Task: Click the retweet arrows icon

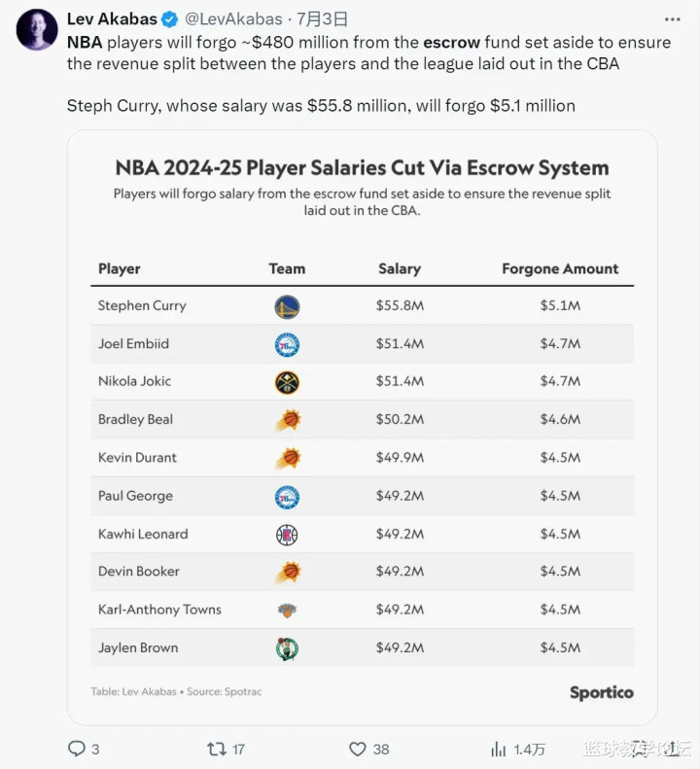Action: (x=218, y=749)
